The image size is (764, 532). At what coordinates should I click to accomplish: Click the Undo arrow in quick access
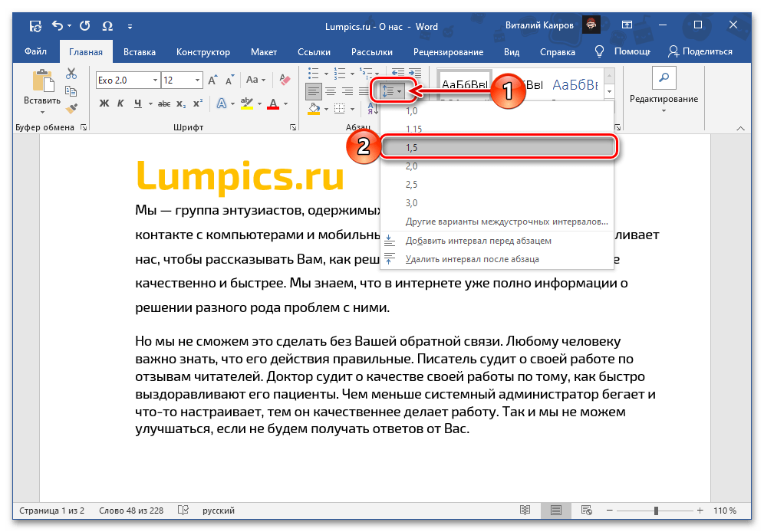pyautogui.click(x=58, y=26)
